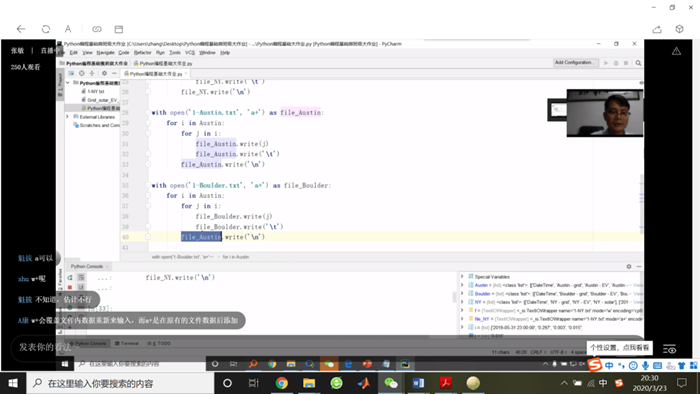Open Google Chrome from taskbar
Screen dimensions: 700x394
281,383
